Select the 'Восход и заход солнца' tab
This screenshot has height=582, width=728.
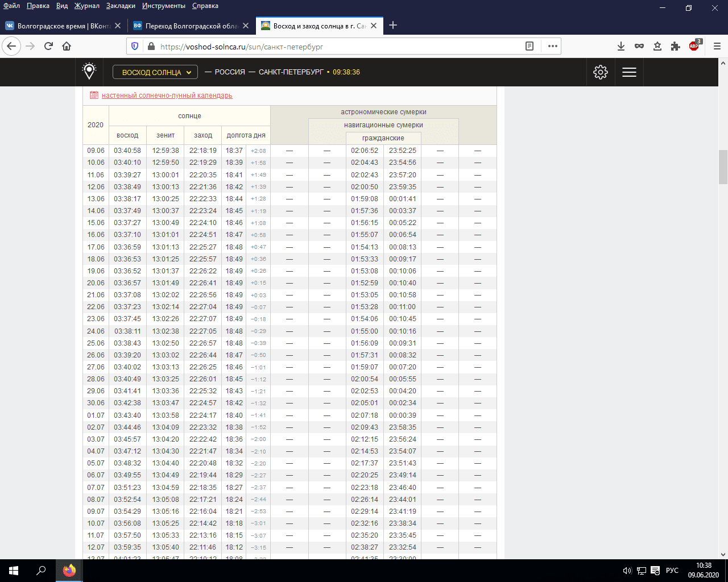point(319,26)
